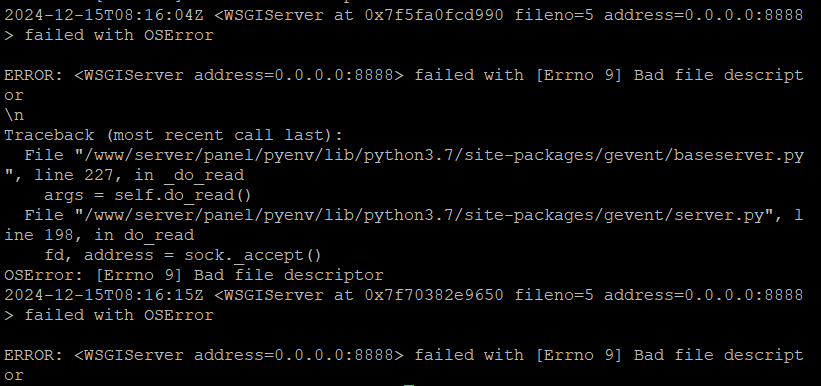Click the literal '\n' text line
The height and width of the screenshot is (386, 821).
tap(14, 115)
